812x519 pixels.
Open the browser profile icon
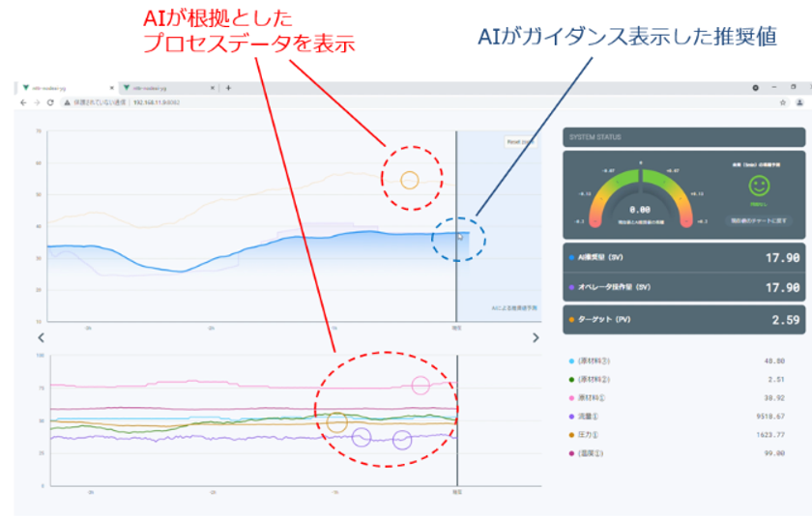pos(799,102)
